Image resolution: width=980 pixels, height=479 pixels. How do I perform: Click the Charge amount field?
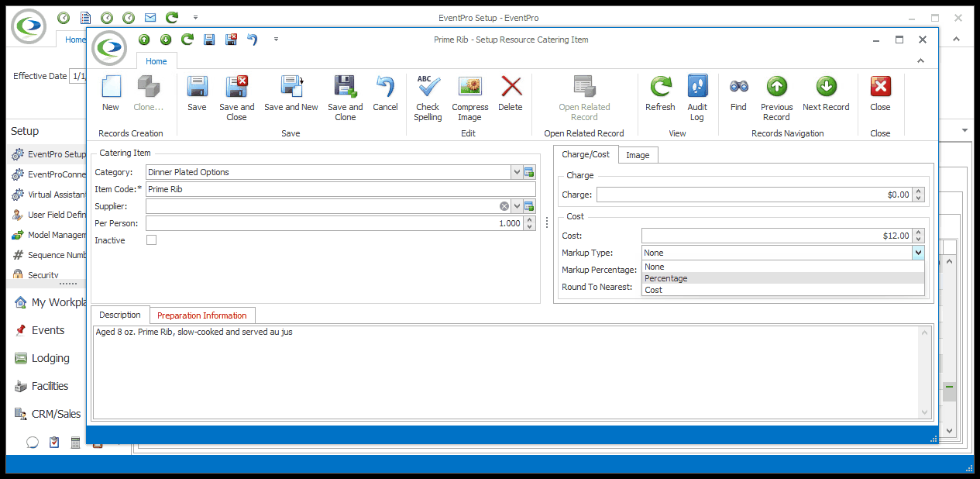click(754, 195)
